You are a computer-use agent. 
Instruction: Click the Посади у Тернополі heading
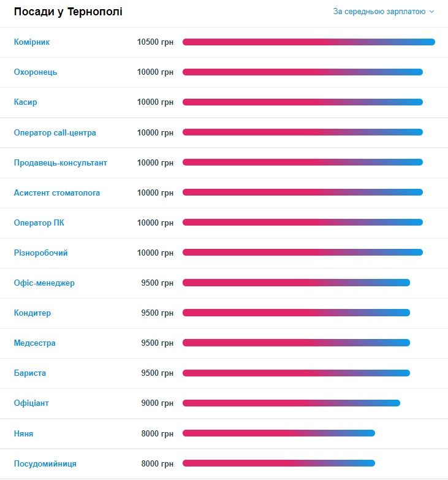pyautogui.click(x=68, y=12)
